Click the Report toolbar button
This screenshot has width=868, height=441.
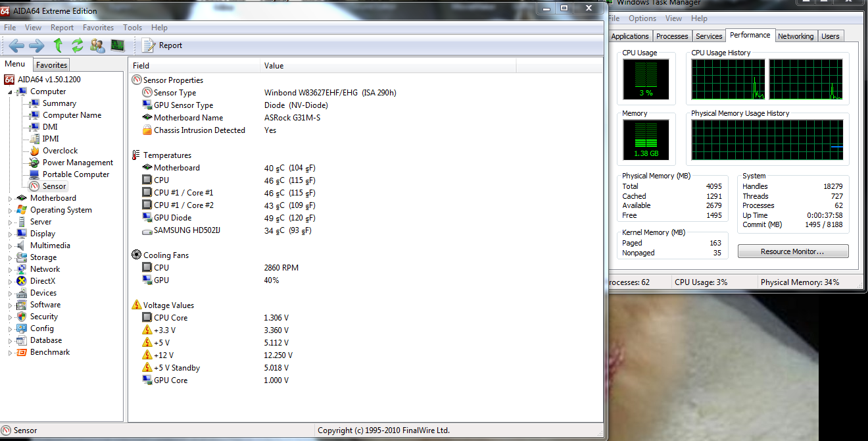click(162, 45)
